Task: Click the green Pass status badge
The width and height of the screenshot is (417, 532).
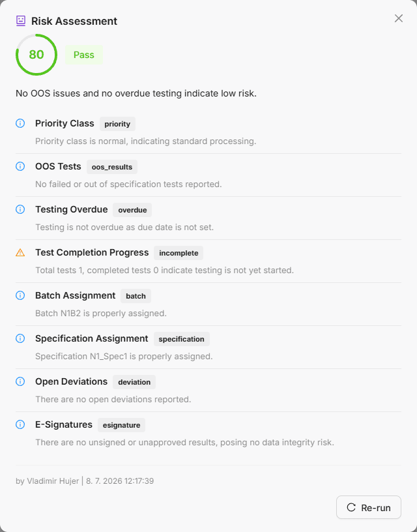Action: point(84,55)
